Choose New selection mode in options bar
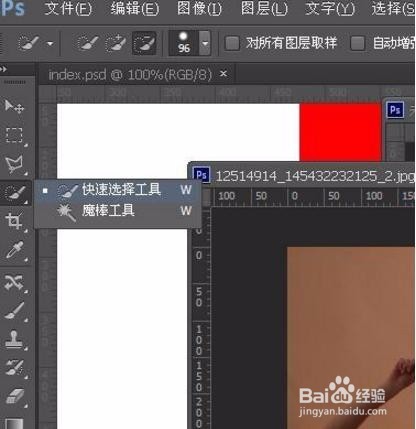Image resolution: width=416 pixels, height=429 pixels. pos(87,44)
